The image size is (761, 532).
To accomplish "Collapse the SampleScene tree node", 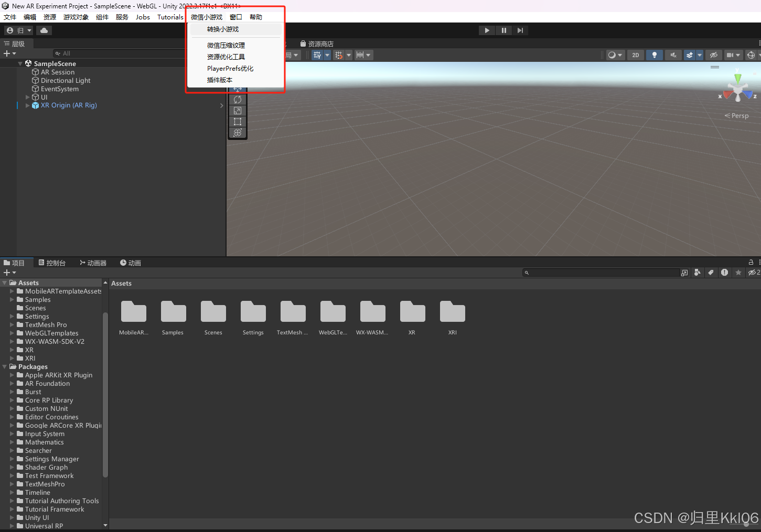I will coord(20,63).
